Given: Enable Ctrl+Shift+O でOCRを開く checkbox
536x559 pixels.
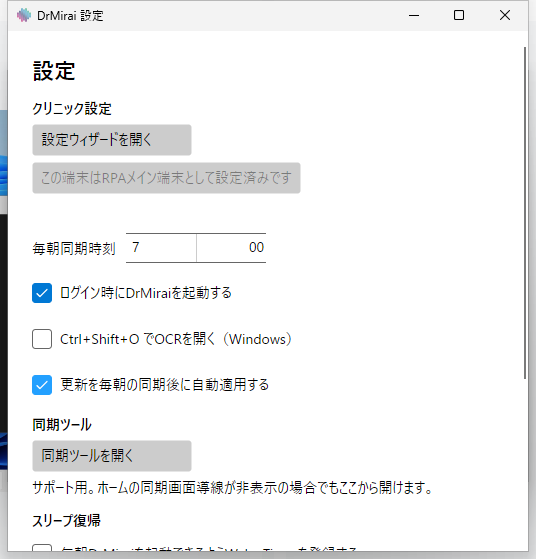Looking at the screenshot, I should point(42,339).
